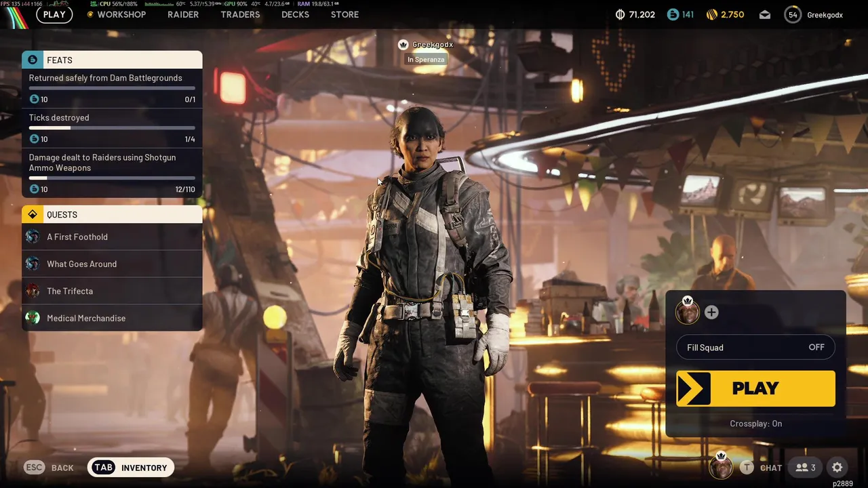The height and width of the screenshot is (488, 868).
Task: Click the squad leader avatar in play panel
Action: 688,312
